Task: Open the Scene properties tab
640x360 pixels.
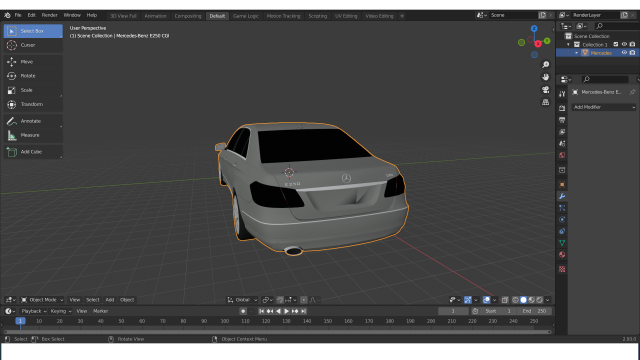Action: click(562, 144)
